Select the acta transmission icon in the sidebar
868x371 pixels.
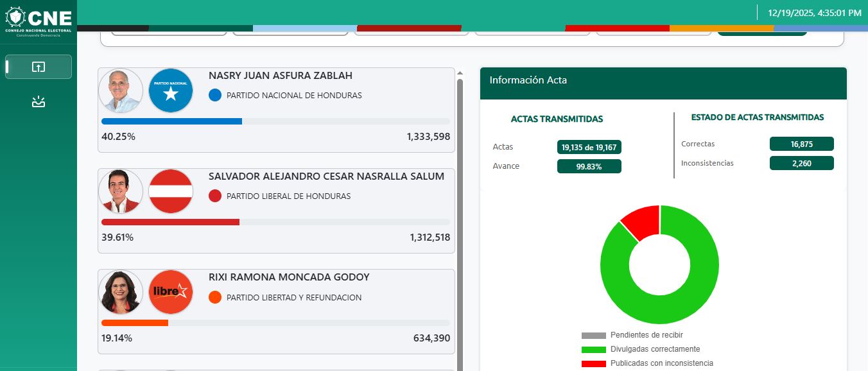tap(39, 67)
